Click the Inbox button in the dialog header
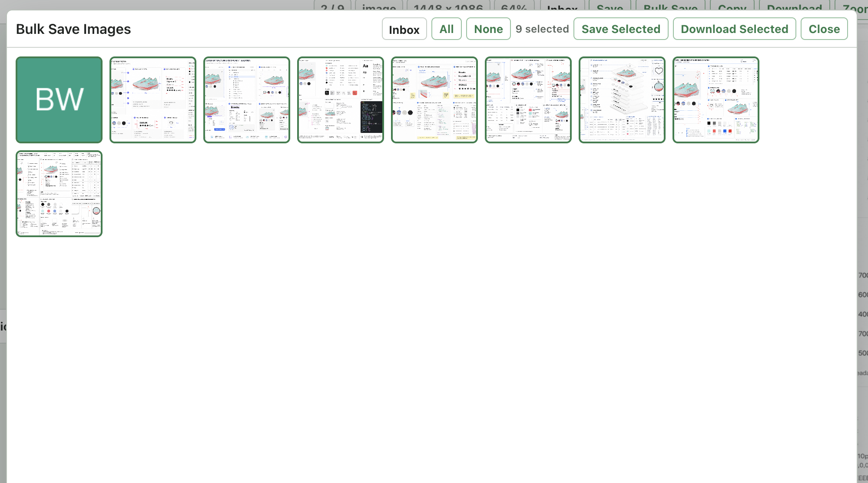Image resolution: width=868 pixels, height=483 pixels. 404,29
